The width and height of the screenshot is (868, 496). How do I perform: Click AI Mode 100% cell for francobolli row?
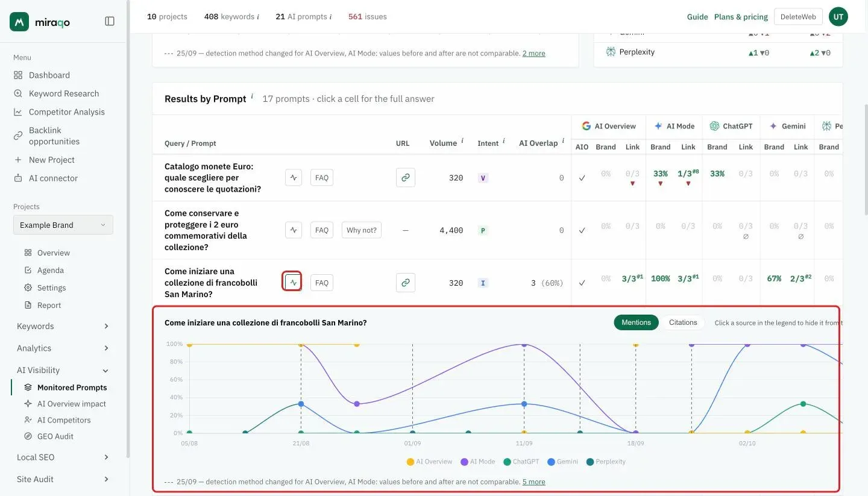tap(660, 278)
